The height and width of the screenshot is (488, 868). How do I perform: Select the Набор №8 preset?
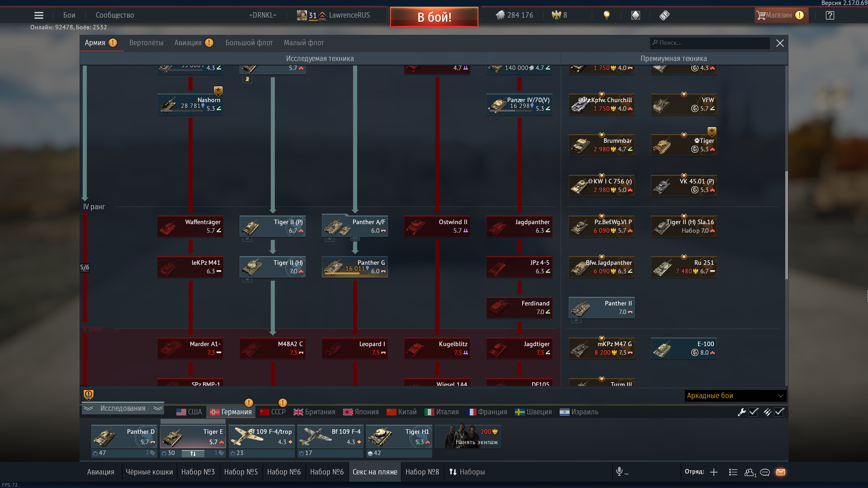click(422, 472)
